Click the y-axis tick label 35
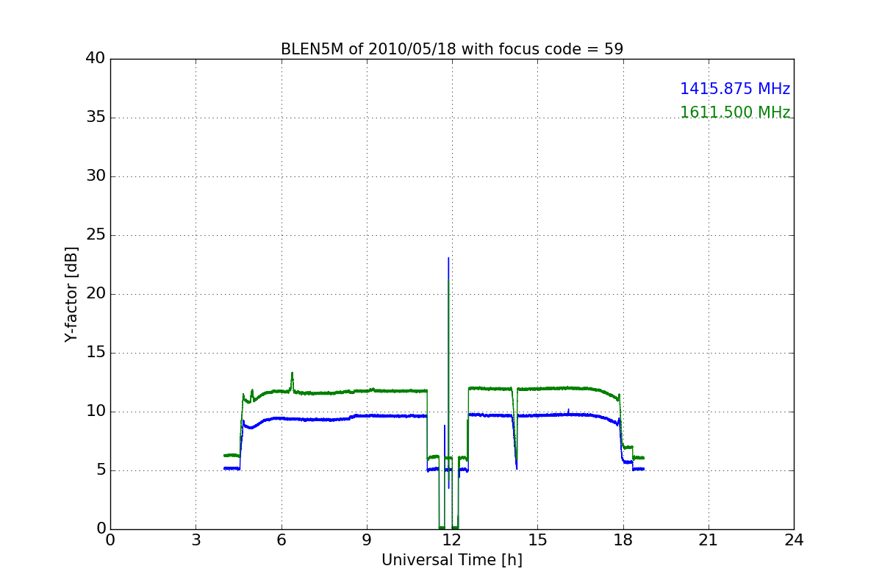 coord(97,118)
